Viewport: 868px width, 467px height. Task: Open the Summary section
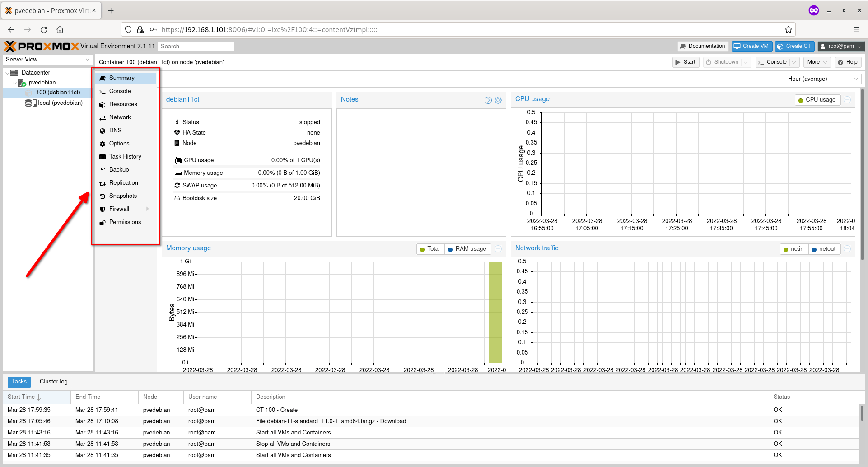(126, 78)
